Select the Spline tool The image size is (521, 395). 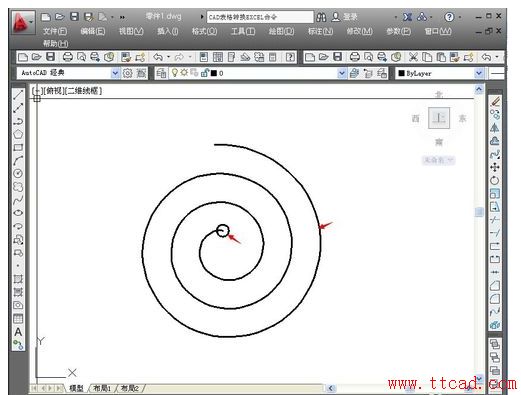18,200
